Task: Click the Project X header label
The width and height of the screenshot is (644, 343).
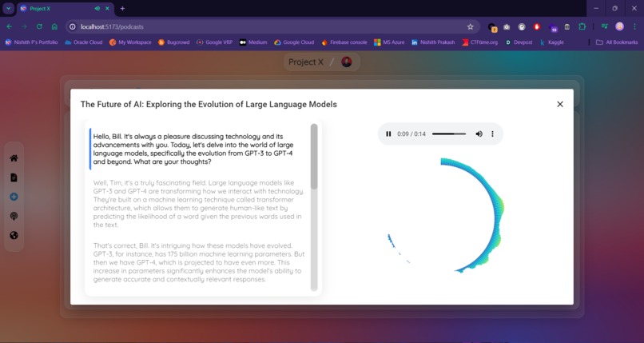Action: click(305, 62)
